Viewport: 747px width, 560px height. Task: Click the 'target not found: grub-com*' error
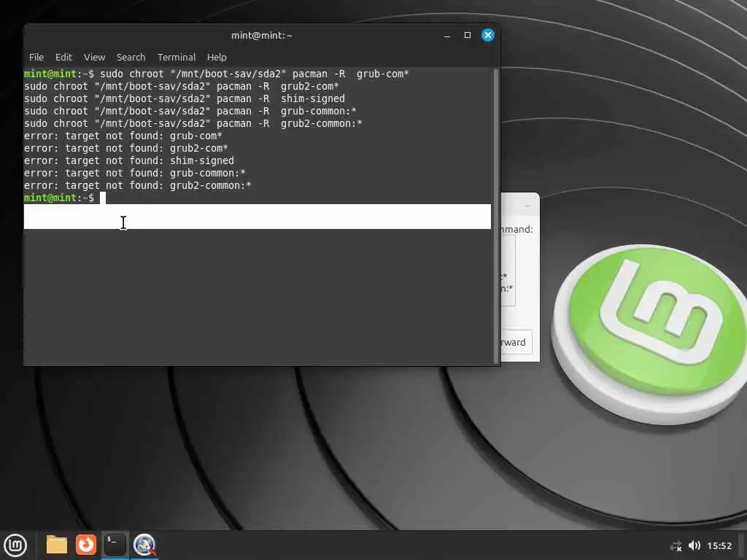pyautogui.click(x=123, y=136)
